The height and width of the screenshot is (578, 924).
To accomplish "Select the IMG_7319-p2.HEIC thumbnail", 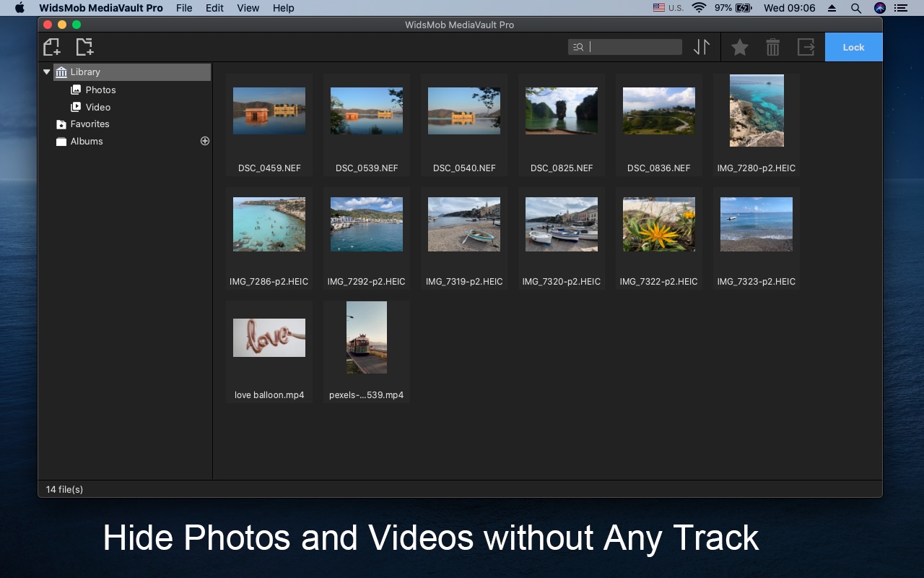I will pos(464,224).
